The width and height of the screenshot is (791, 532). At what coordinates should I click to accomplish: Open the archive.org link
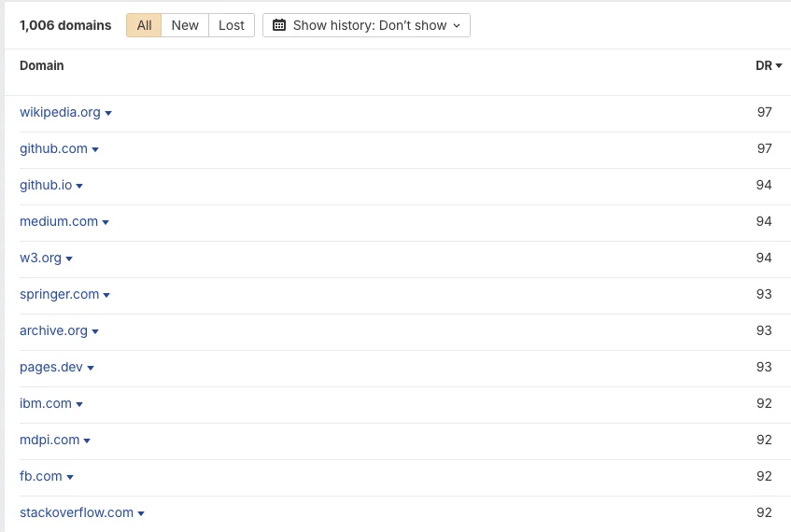tap(53, 330)
